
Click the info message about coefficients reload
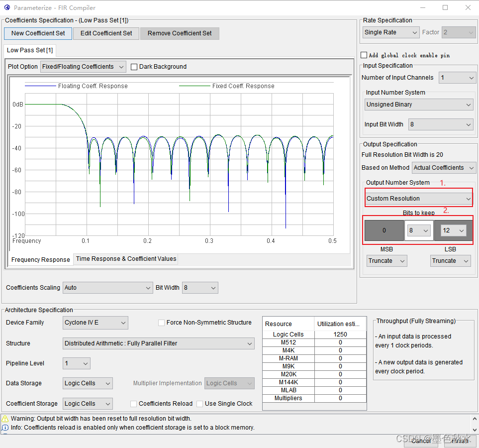click(133, 428)
